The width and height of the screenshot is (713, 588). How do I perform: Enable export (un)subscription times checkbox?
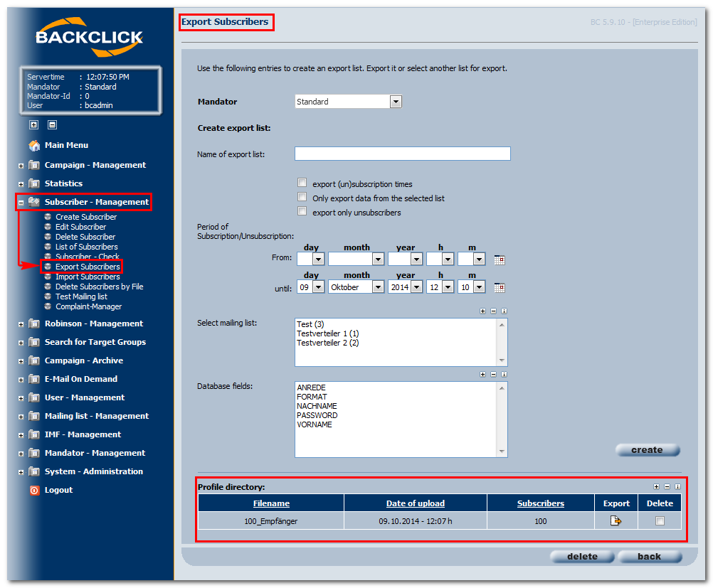302,183
